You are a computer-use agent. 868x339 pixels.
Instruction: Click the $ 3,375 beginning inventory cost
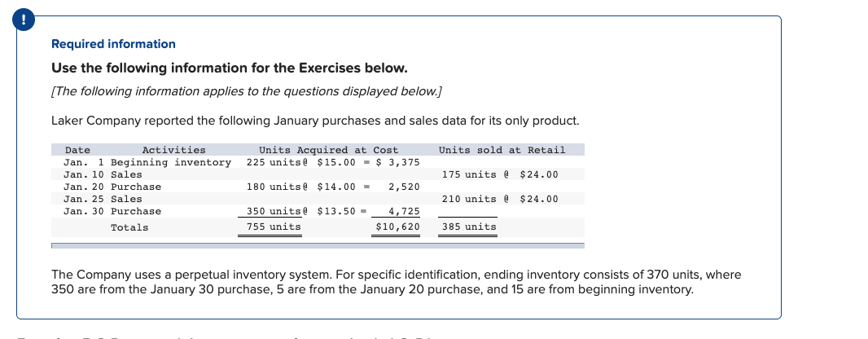[x=397, y=162]
